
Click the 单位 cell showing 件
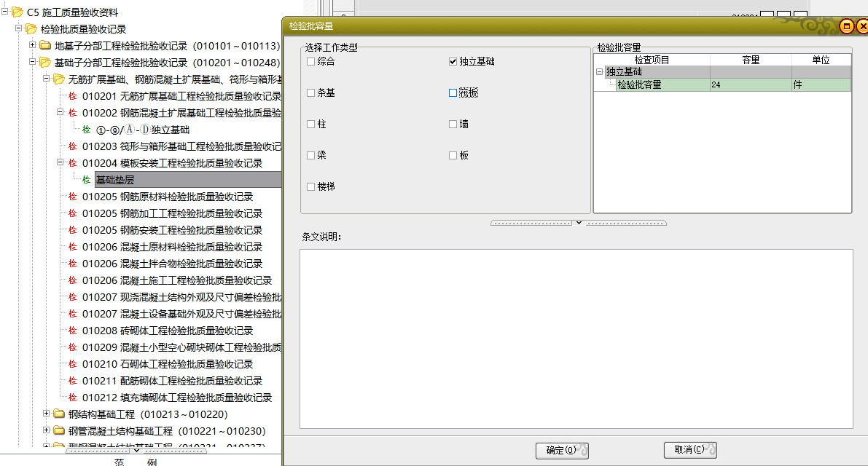(821, 84)
